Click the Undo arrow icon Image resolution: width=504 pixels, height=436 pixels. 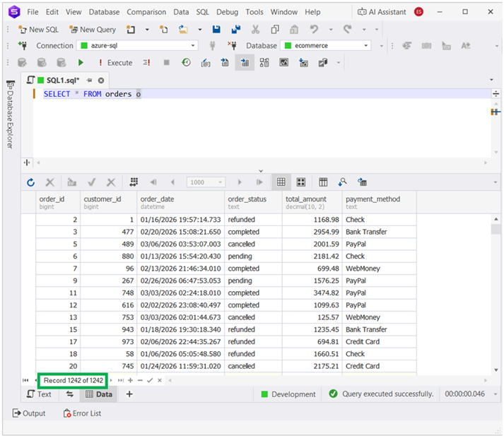(x=314, y=30)
